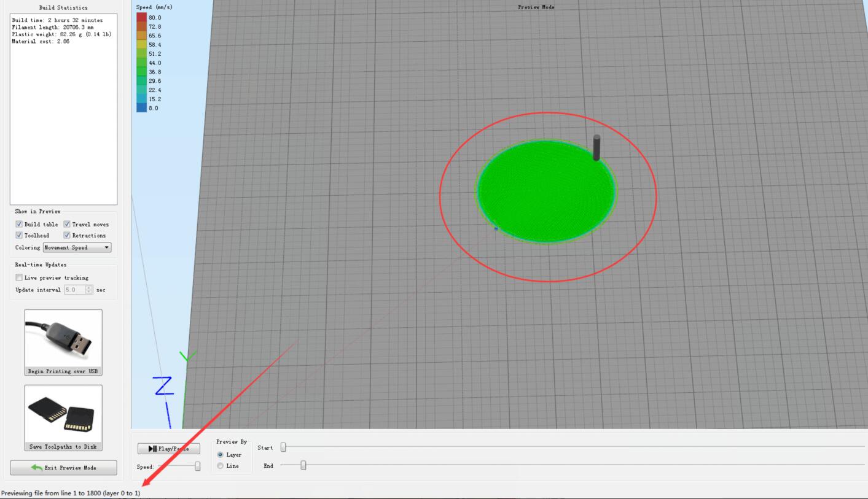The image size is (868, 499).
Task: Select the Line preview radio button
Action: pyautogui.click(x=221, y=466)
